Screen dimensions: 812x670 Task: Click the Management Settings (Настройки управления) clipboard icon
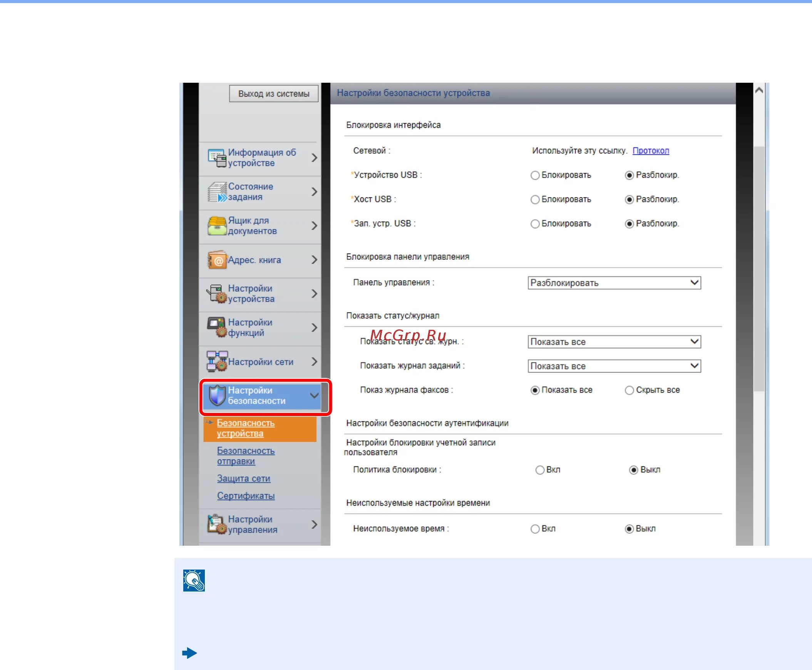point(217,525)
